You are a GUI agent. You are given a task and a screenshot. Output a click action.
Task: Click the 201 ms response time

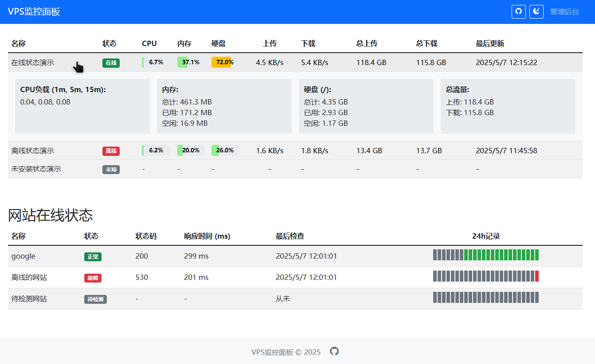196,277
